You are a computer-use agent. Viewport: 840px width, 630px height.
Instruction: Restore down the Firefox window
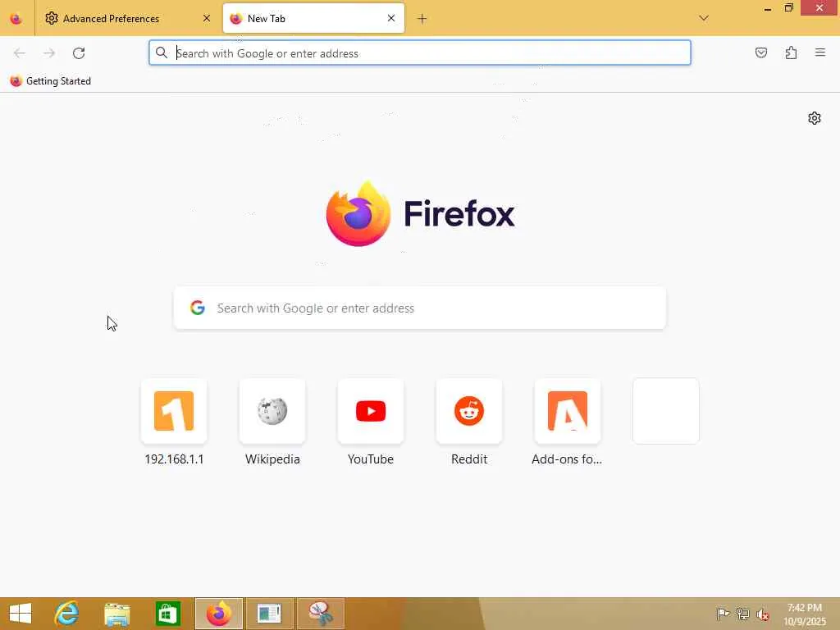tap(788, 8)
